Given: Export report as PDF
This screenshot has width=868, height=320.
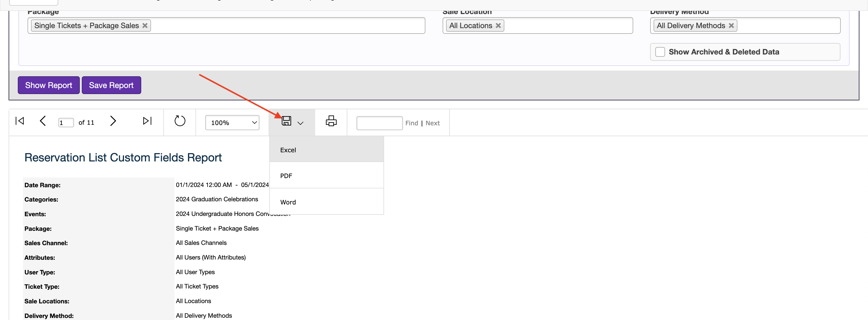Looking at the screenshot, I should pos(286,176).
